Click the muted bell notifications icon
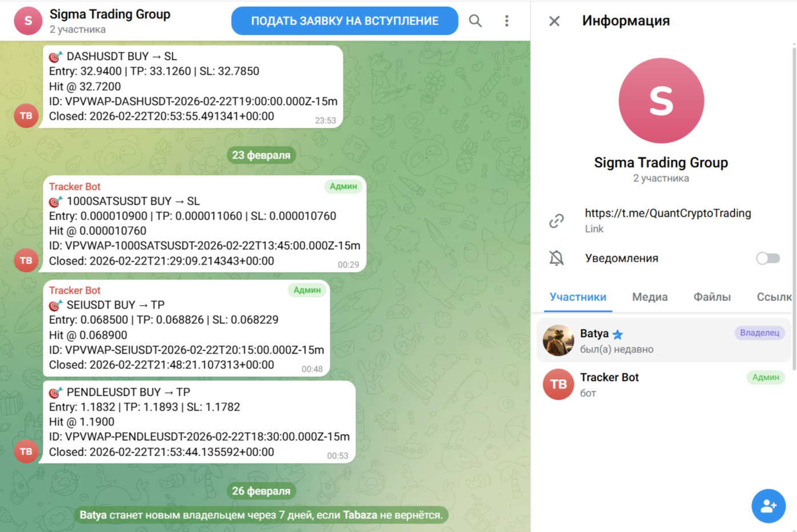Screen dimensions: 797x532 [x=556, y=258]
